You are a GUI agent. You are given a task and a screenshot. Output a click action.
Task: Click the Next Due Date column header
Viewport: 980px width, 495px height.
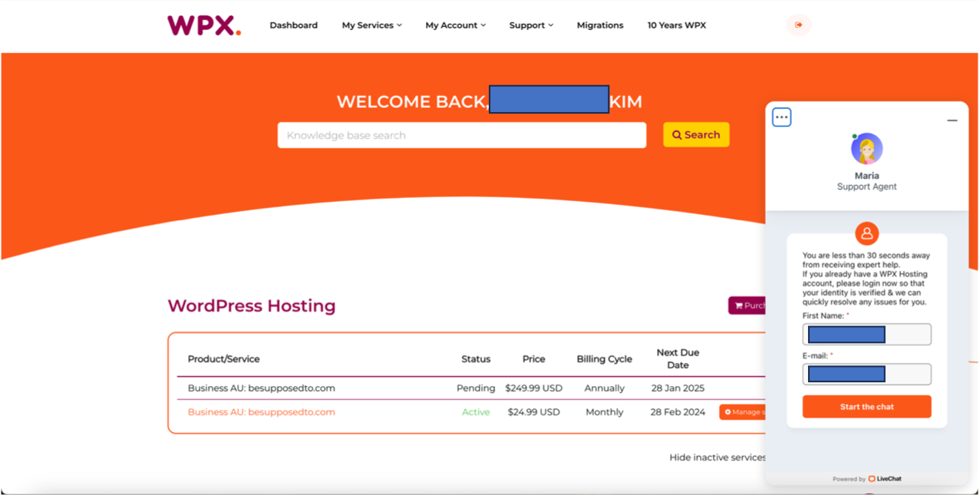(x=678, y=358)
